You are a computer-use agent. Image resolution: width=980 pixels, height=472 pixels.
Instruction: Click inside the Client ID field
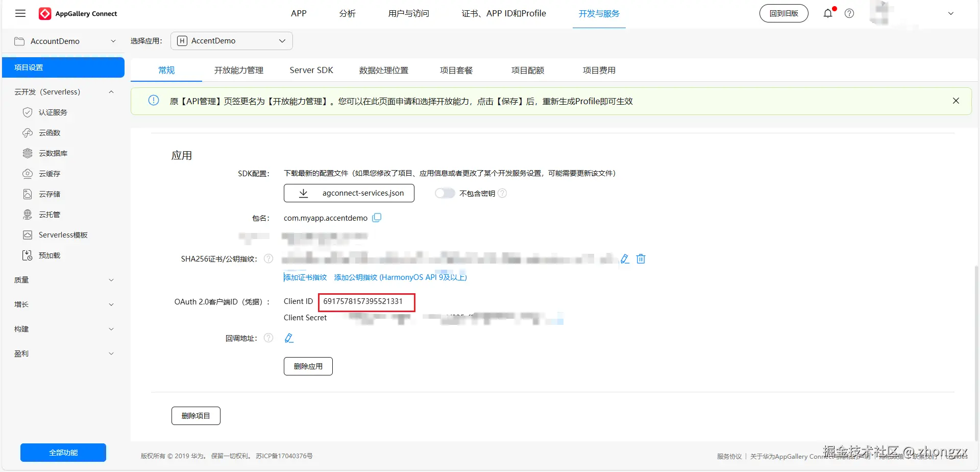coord(365,302)
